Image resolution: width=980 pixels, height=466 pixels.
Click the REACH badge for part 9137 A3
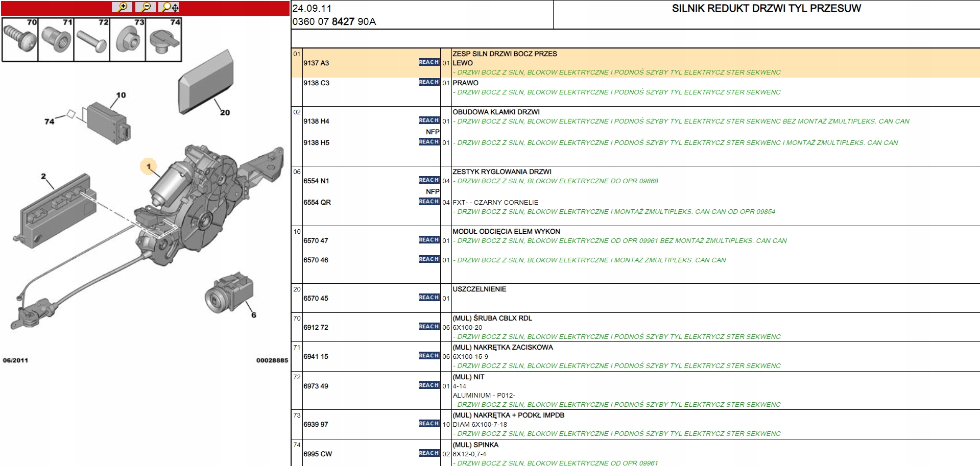pyautogui.click(x=429, y=62)
